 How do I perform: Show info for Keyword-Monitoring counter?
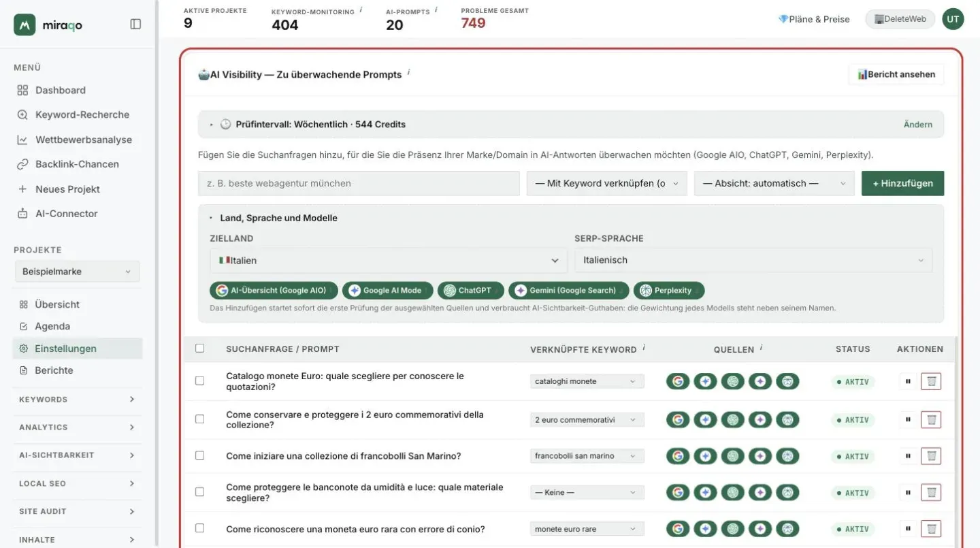coord(361,10)
